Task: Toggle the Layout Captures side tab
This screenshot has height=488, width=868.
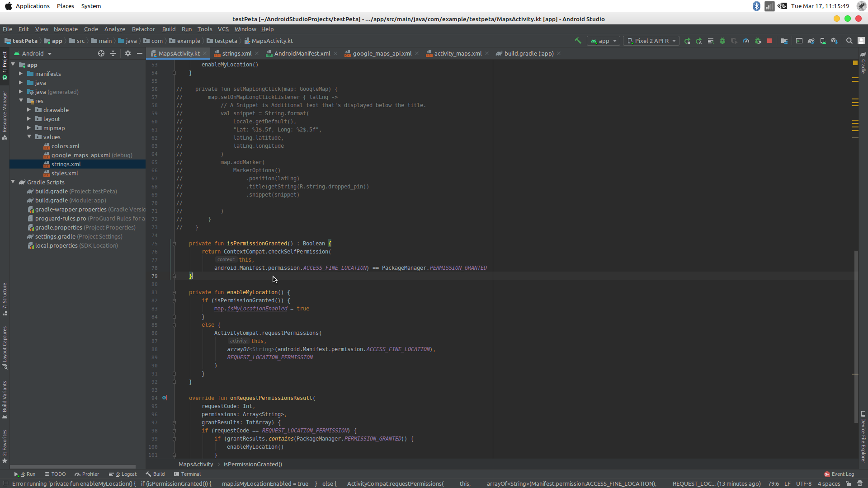Action: 5,347
